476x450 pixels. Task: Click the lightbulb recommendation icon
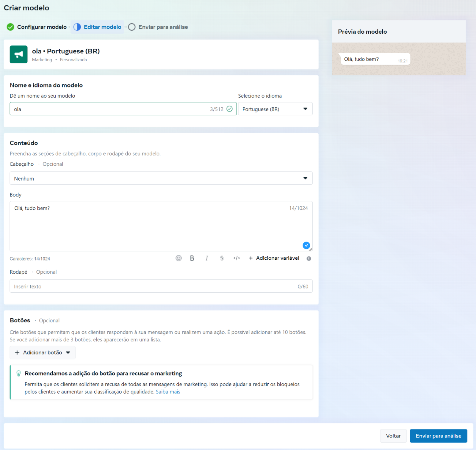point(18,373)
